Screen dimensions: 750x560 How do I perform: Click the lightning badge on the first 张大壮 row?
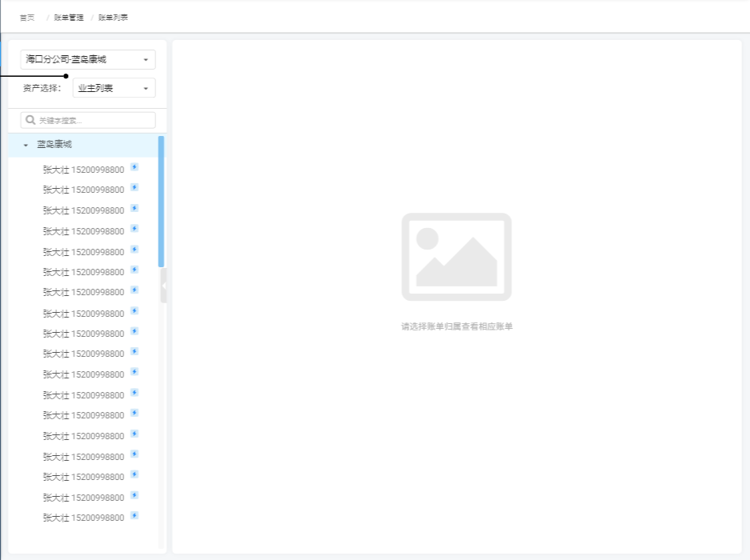pos(134,167)
